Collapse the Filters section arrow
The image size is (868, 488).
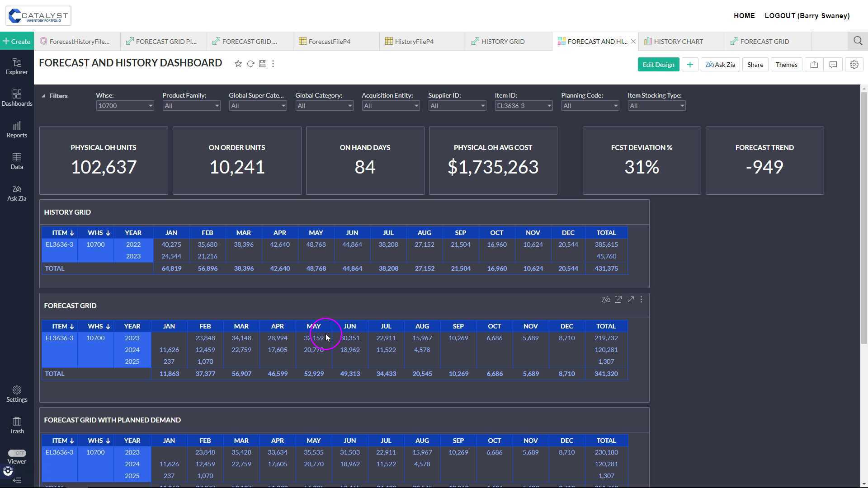click(43, 96)
